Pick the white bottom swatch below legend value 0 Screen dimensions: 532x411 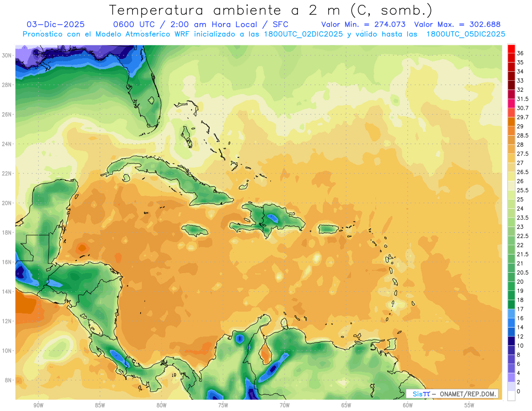tap(511, 396)
